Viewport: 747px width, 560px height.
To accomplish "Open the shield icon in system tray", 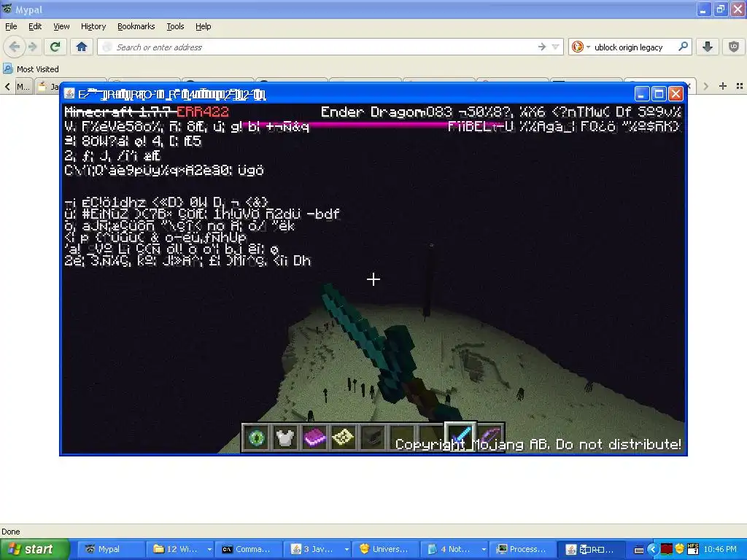I will [680, 549].
